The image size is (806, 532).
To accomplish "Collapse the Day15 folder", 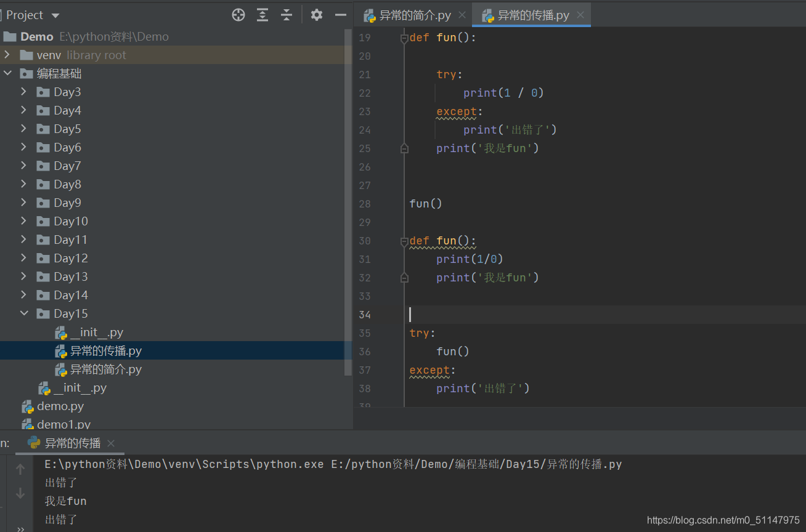I will click(x=24, y=313).
